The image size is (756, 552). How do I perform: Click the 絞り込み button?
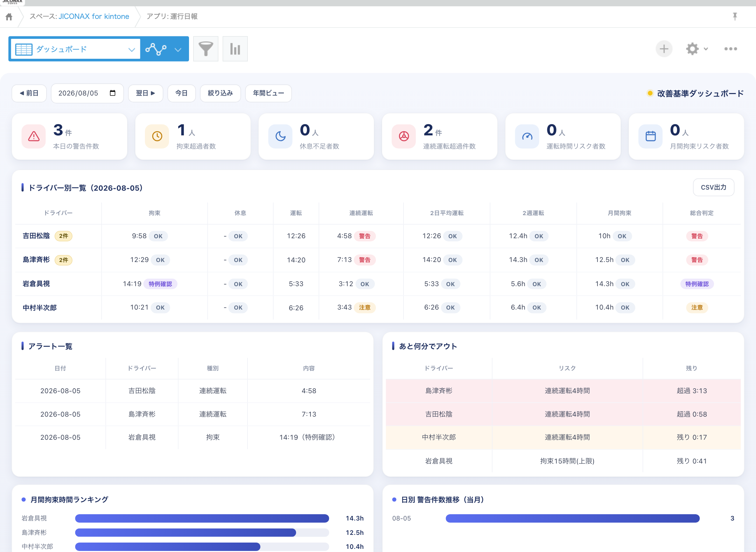pos(220,93)
